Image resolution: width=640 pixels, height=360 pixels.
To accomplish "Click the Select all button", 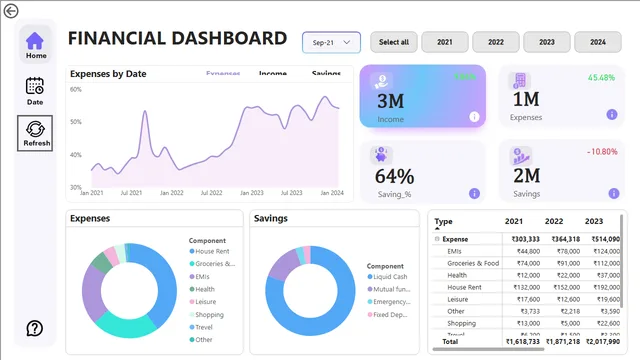I will 393,42.
